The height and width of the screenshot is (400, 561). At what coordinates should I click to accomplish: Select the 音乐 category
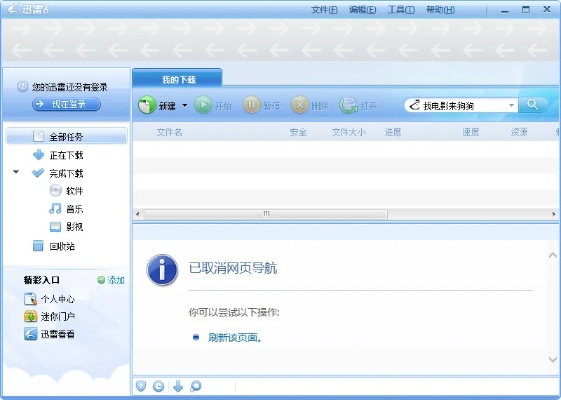pos(74,209)
